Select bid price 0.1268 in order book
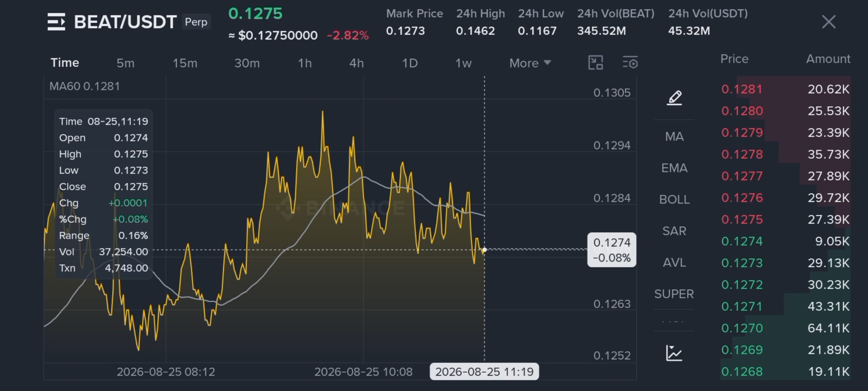 coord(742,372)
